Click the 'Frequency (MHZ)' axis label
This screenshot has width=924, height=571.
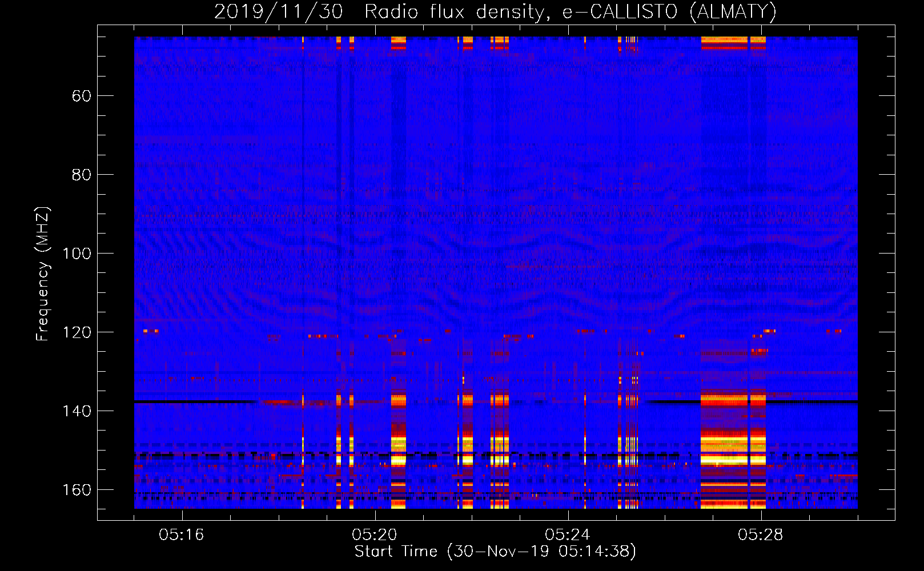coord(43,274)
